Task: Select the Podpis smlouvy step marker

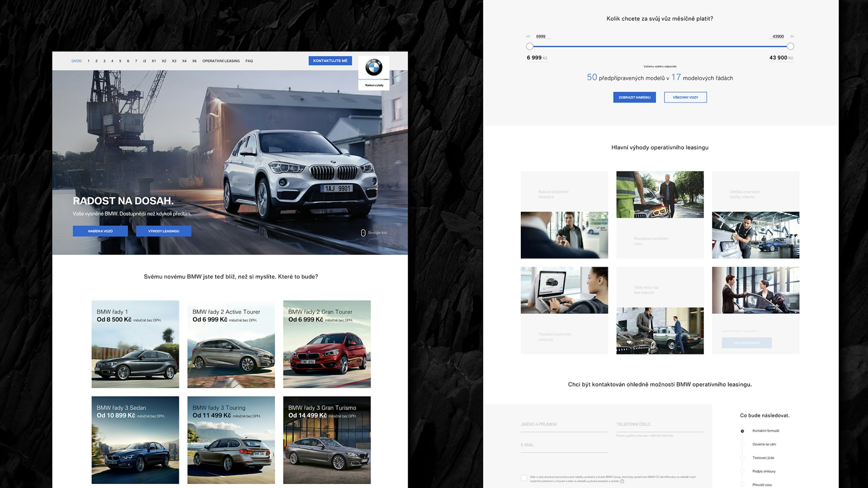Action: (x=742, y=471)
